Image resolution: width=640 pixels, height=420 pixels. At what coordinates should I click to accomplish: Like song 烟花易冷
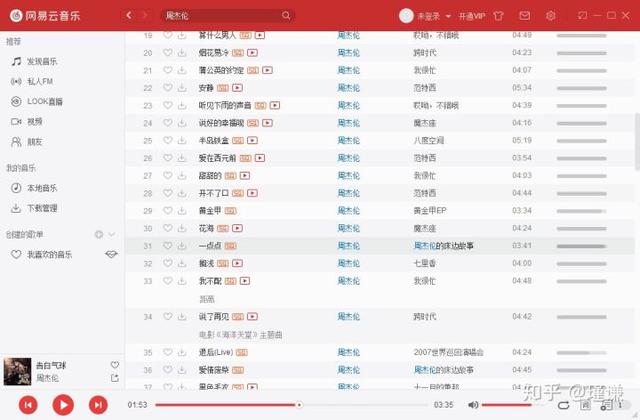point(167,53)
